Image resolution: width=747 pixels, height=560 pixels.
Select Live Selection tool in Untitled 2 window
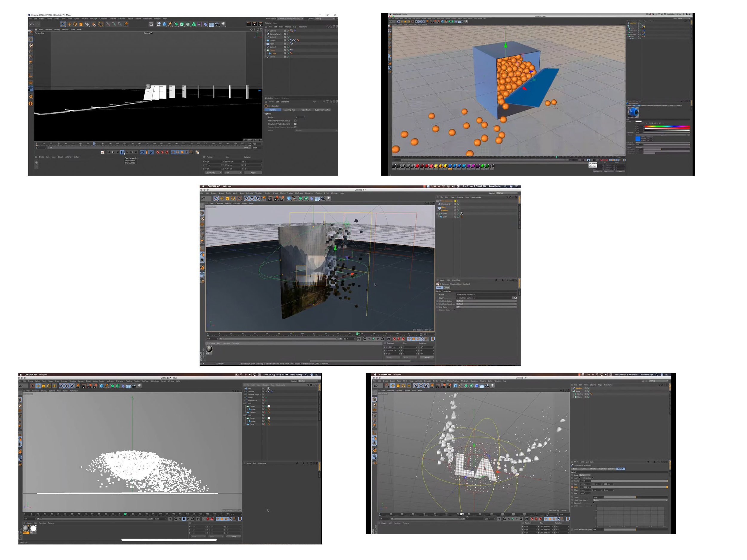tap(63, 24)
